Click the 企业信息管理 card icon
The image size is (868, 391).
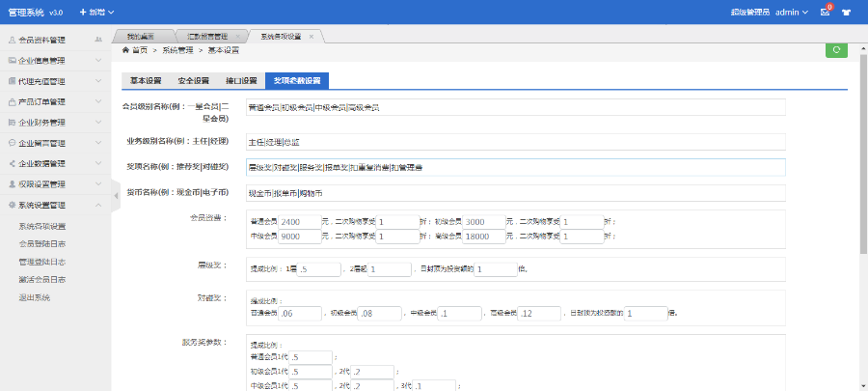pos(13,61)
